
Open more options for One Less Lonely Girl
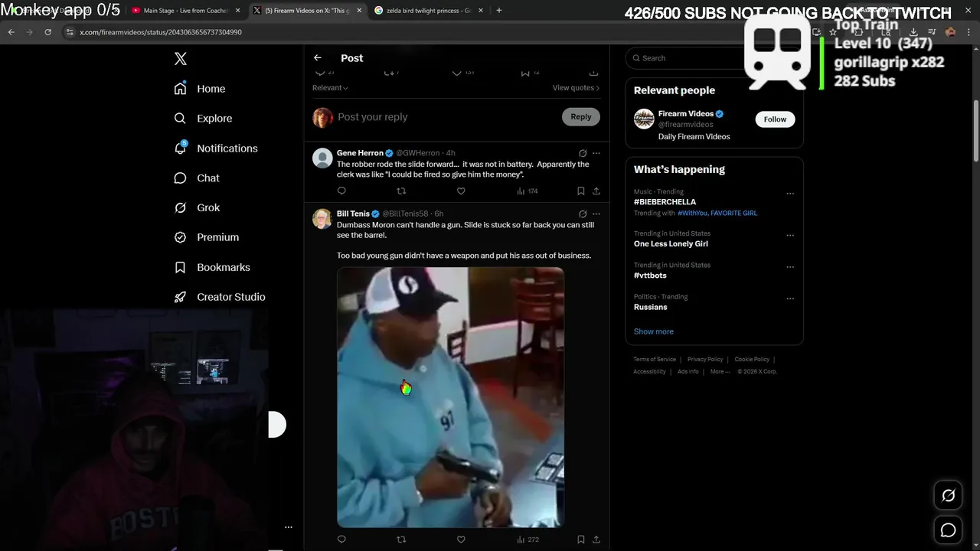click(790, 235)
